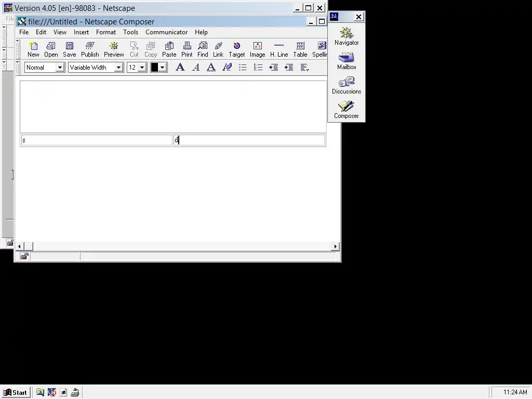Click the Composer document icon in title bar
This screenshot has height=399, width=532.
[x=22, y=22]
